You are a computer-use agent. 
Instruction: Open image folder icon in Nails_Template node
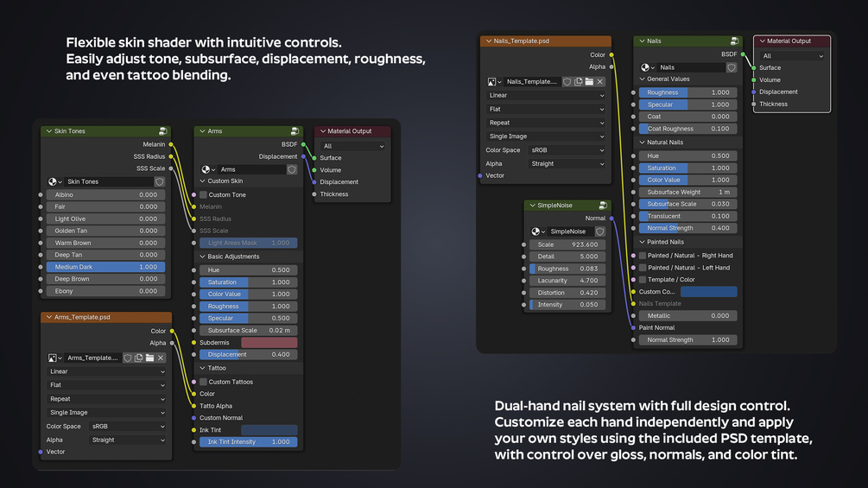click(x=590, y=81)
